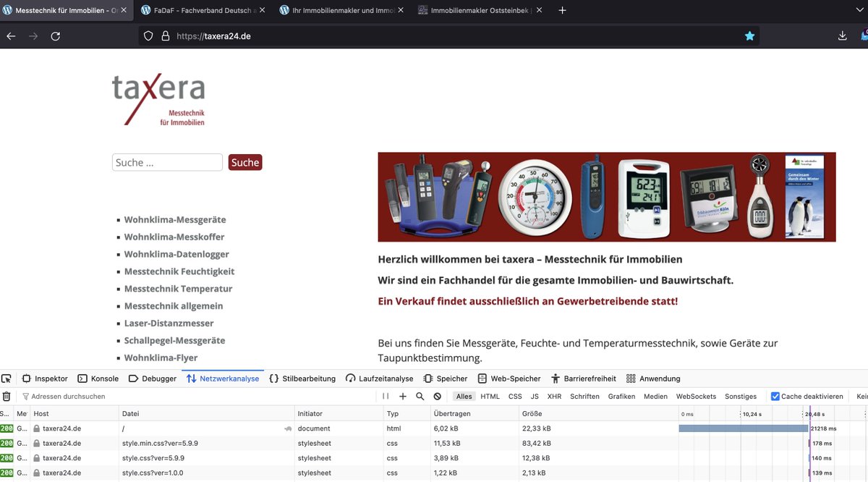Open Wohnklima-Datenlogger category
The width and height of the screenshot is (868, 482).
[176, 254]
